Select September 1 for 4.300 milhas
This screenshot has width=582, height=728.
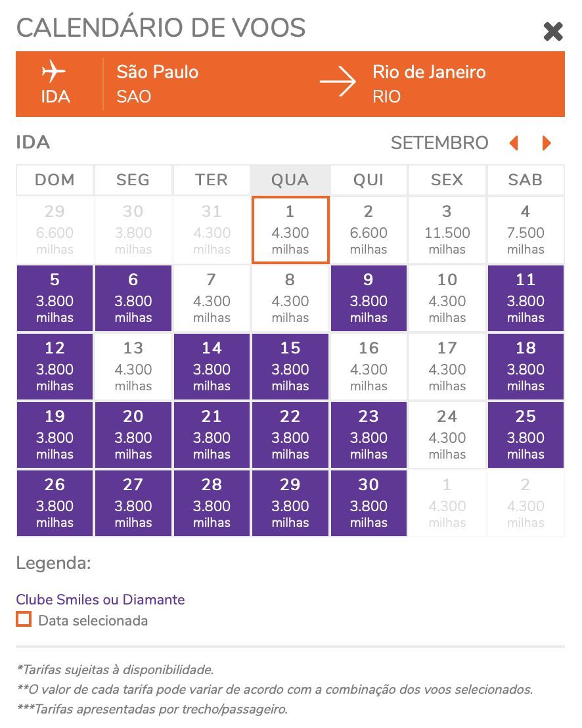tap(290, 230)
